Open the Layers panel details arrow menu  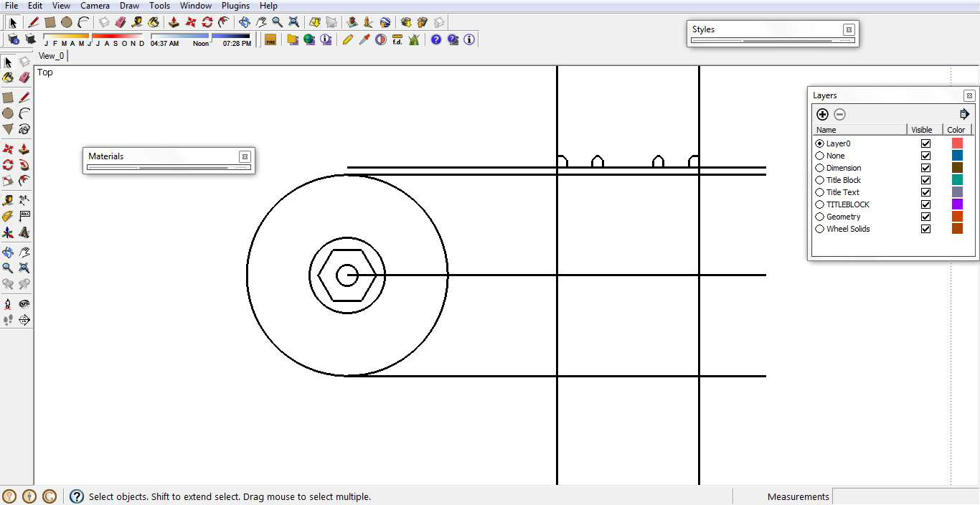point(964,114)
